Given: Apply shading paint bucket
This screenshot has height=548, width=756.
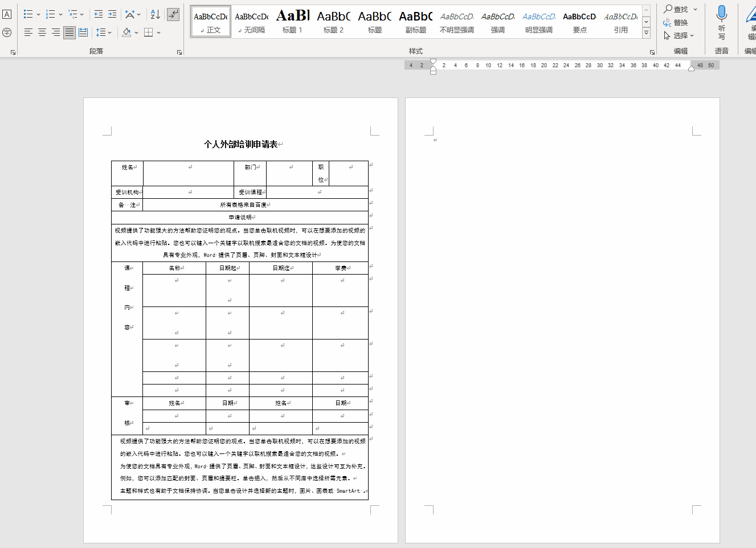Looking at the screenshot, I should [126, 32].
